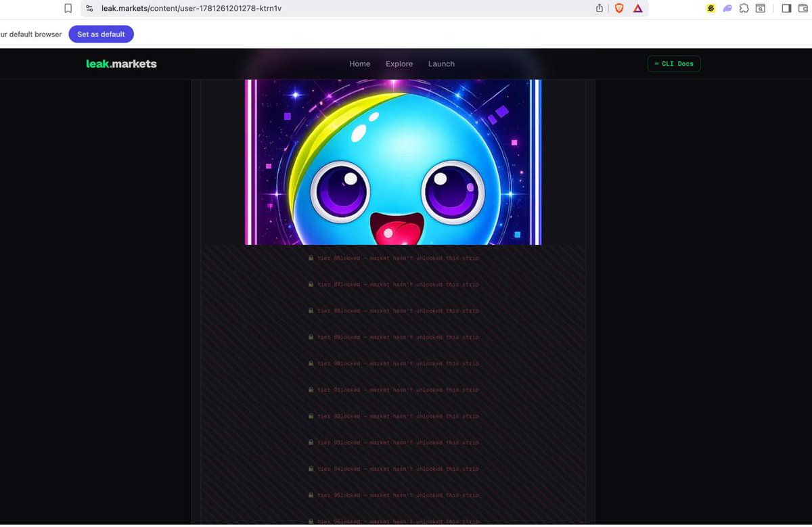Select the 'tier 87 locked' strip text
This screenshot has height=527, width=812.
(398, 284)
